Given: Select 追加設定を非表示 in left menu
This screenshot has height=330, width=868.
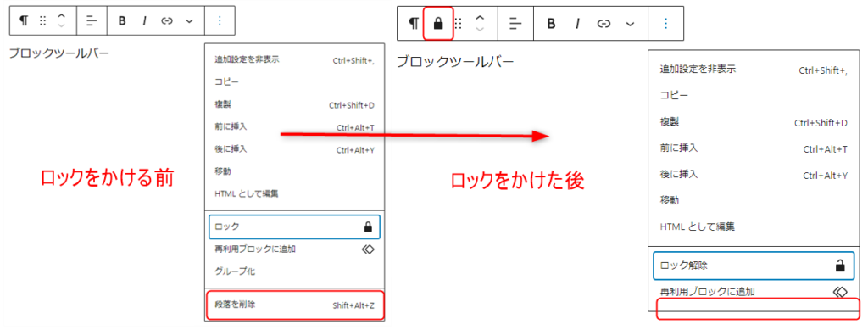Looking at the screenshot, I should point(294,59).
